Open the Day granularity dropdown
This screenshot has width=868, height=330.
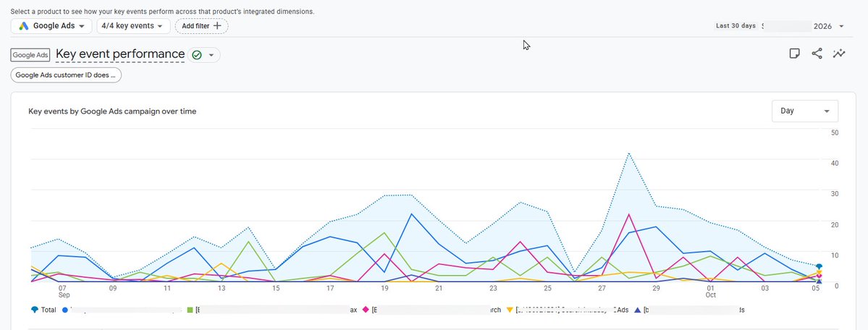point(805,111)
